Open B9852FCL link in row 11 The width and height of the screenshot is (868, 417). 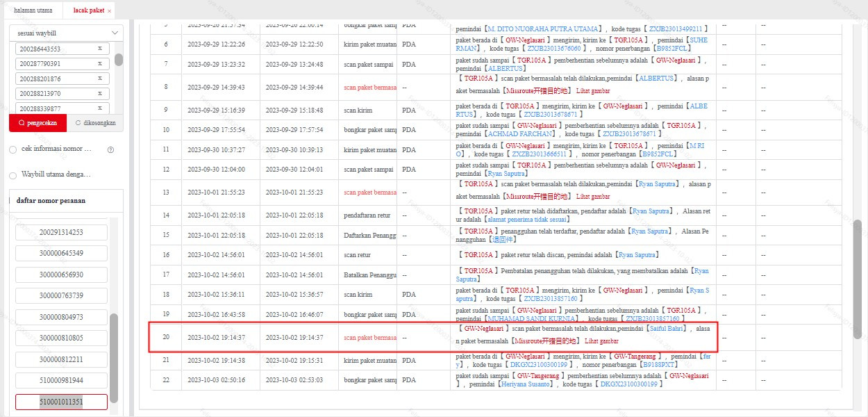659,154
